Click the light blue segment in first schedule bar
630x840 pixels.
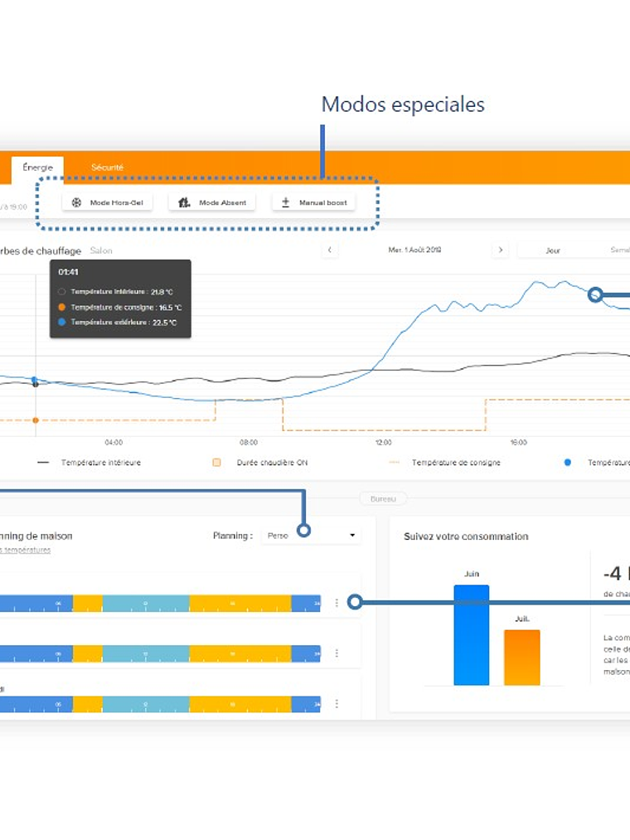[x=146, y=603]
